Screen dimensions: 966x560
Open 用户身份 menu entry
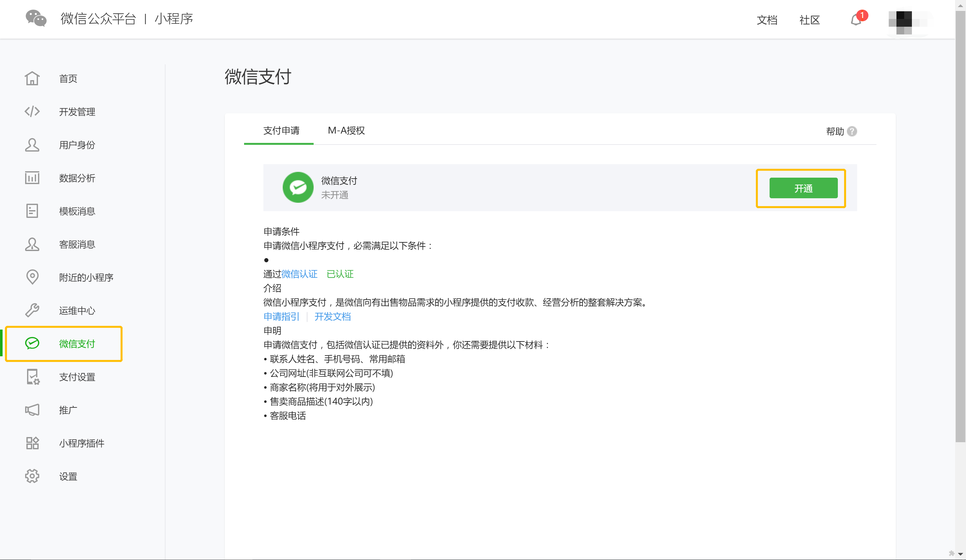click(77, 145)
